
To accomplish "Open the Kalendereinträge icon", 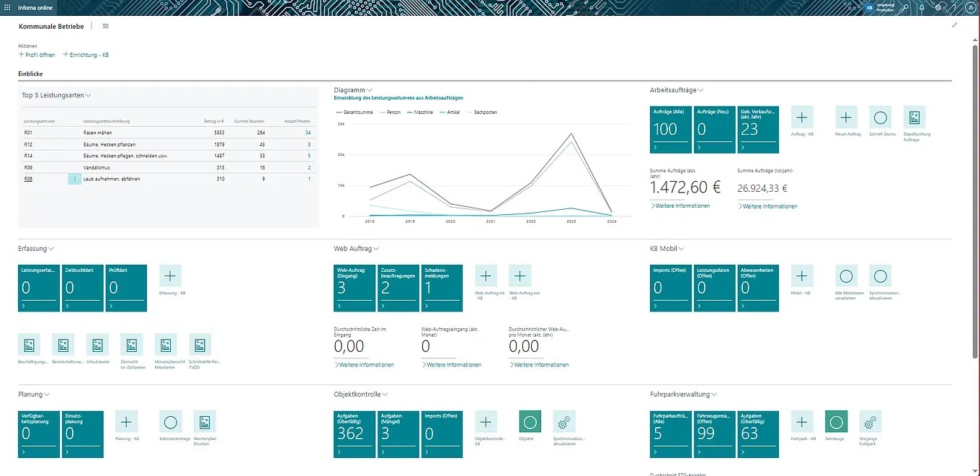I will [x=170, y=423].
